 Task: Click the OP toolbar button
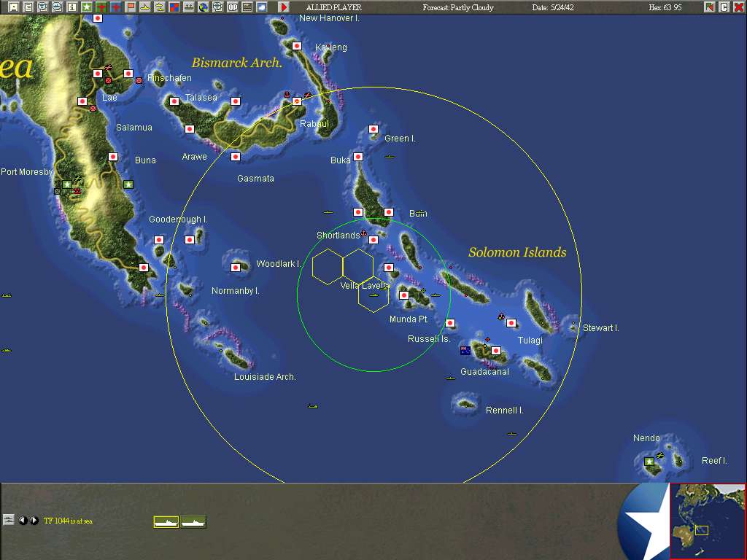pyautogui.click(x=233, y=7)
